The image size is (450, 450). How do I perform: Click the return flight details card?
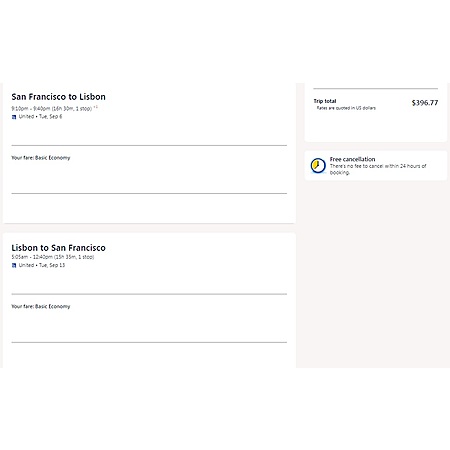click(149, 300)
